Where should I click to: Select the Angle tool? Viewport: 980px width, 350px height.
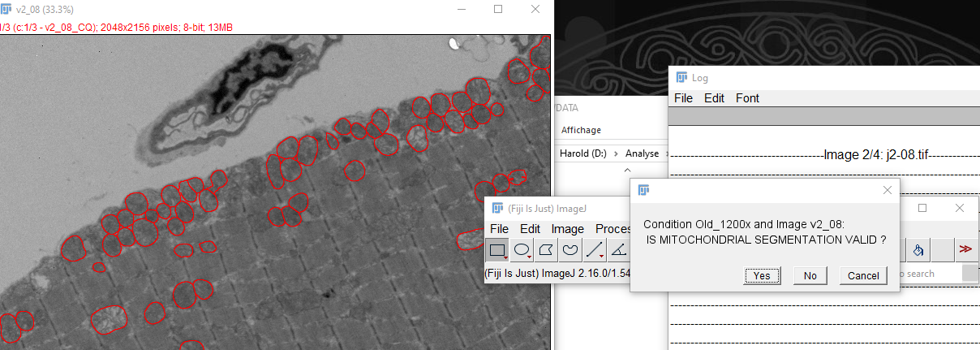click(x=618, y=249)
